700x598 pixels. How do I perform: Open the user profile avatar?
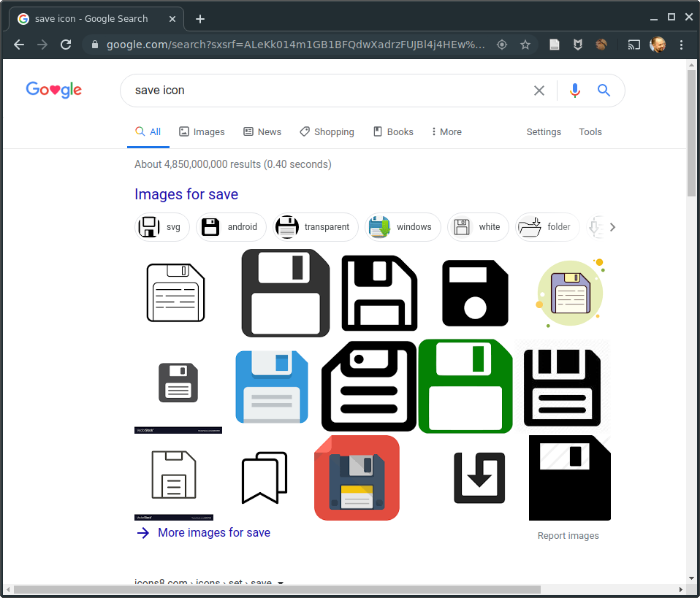[658, 45]
